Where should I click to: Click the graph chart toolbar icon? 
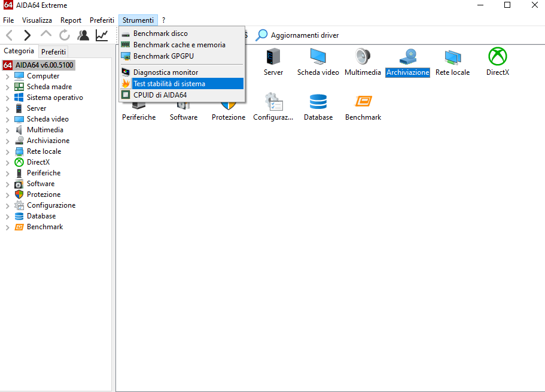(x=102, y=35)
